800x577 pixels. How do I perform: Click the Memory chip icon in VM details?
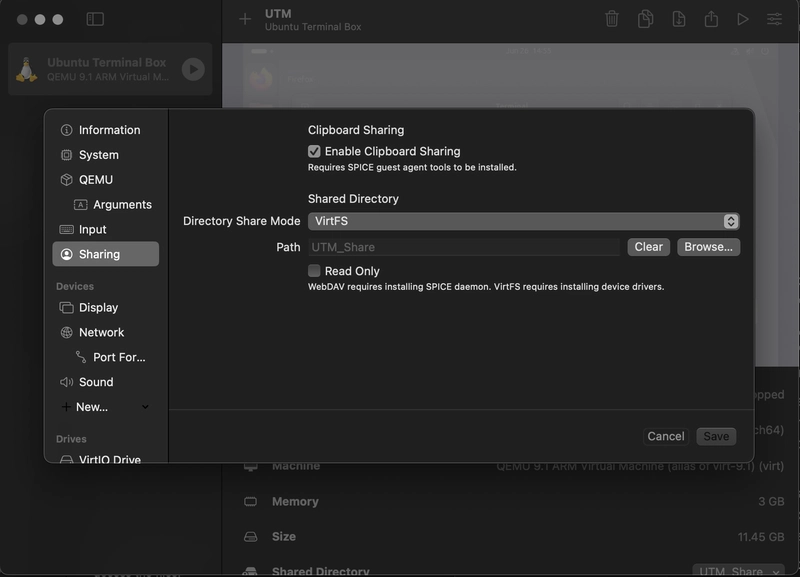coord(251,501)
